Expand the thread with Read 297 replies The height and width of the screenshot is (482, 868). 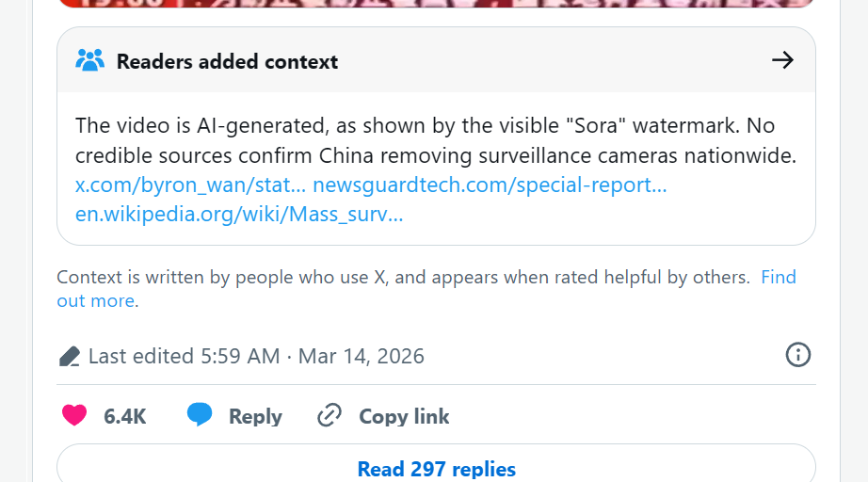coord(436,468)
